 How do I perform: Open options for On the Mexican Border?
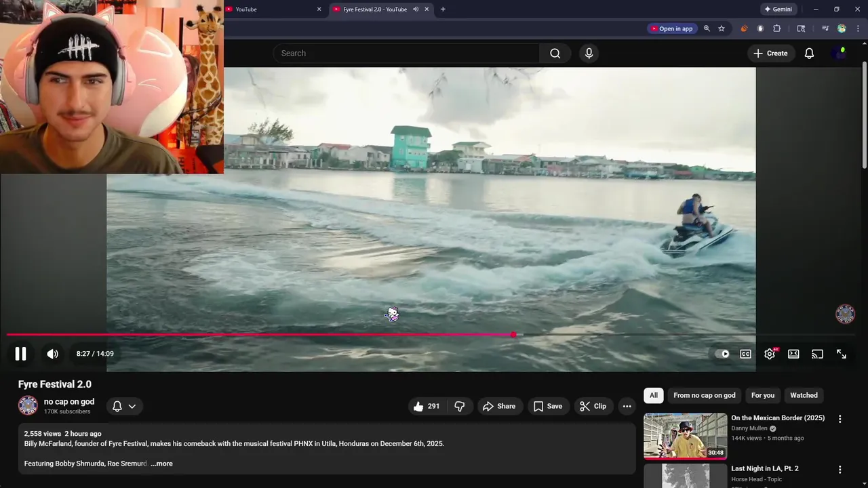coord(840,419)
